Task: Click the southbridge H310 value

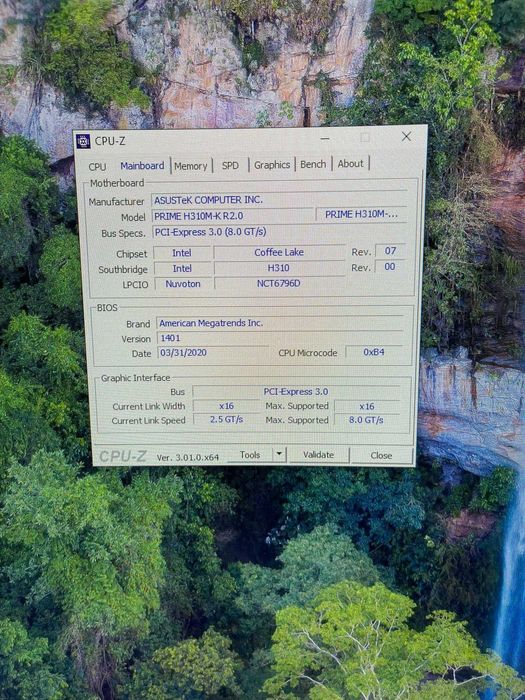Action: (x=279, y=268)
